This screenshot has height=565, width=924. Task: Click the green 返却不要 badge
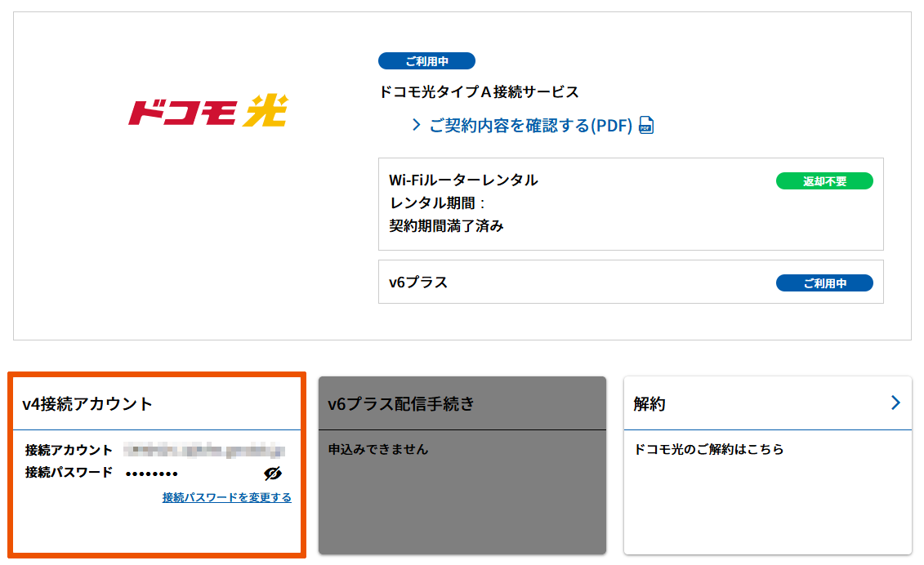[x=824, y=181]
